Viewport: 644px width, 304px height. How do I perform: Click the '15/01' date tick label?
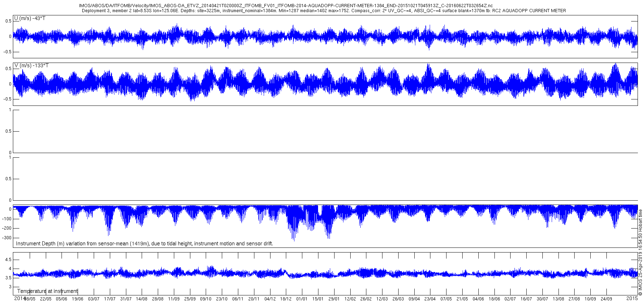(x=318, y=299)
